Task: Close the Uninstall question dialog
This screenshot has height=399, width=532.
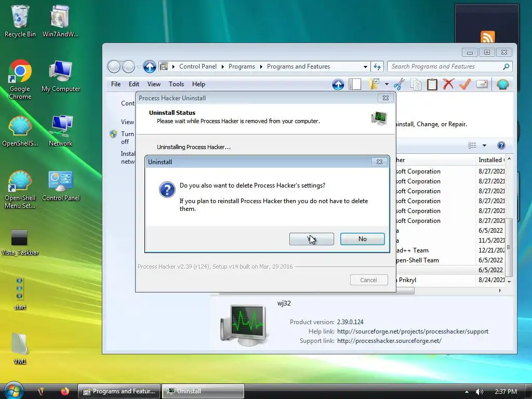Action: [x=379, y=162]
